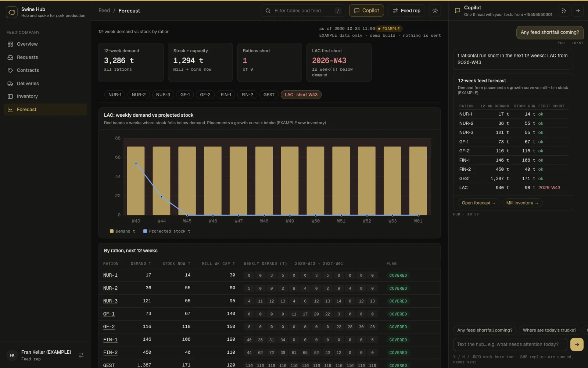588x368 pixels.
Task: Select the GF-2 ration chip
Action: (205, 95)
